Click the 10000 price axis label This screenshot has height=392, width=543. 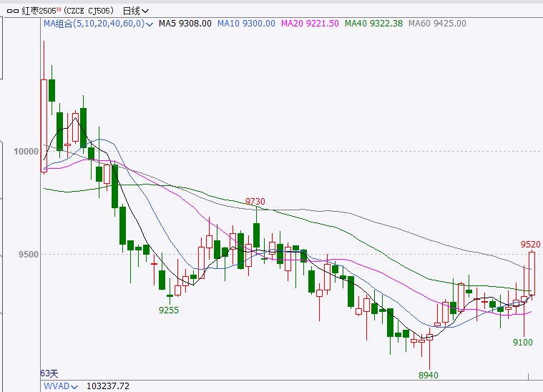click(x=26, y=152)
